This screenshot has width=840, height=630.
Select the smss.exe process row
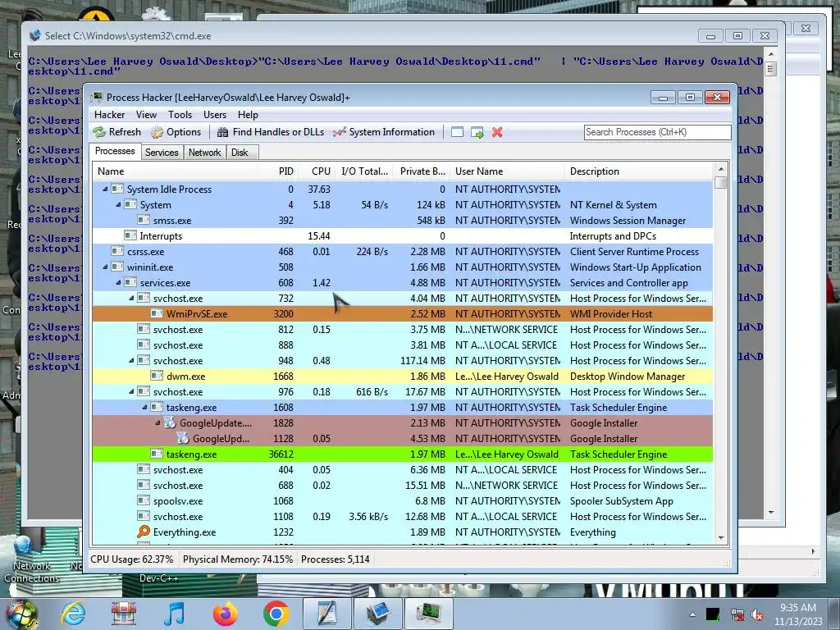402,220
